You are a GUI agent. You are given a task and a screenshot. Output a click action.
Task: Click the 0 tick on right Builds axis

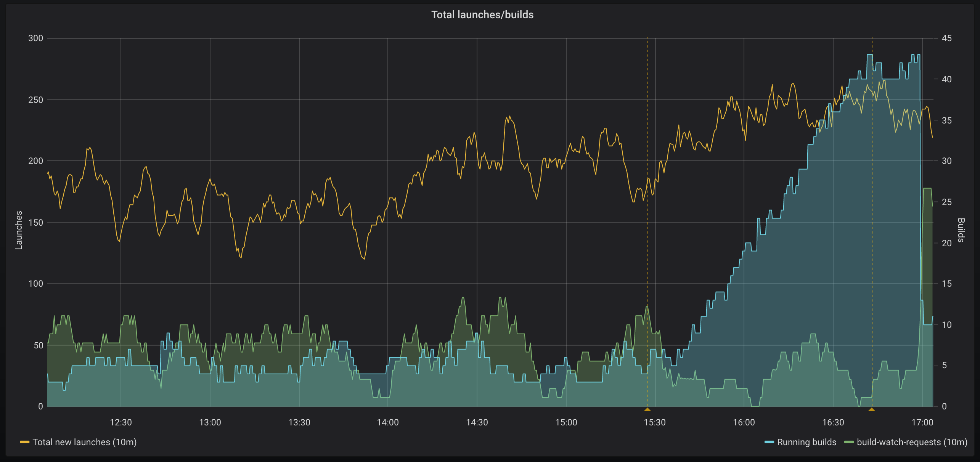pyautogui.click(x=944, y=406)
